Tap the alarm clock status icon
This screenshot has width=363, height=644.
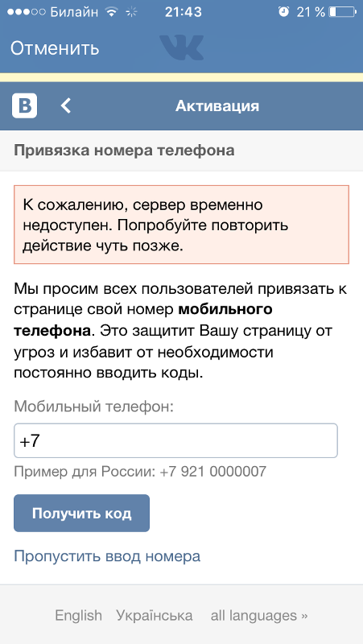point(283,12)
